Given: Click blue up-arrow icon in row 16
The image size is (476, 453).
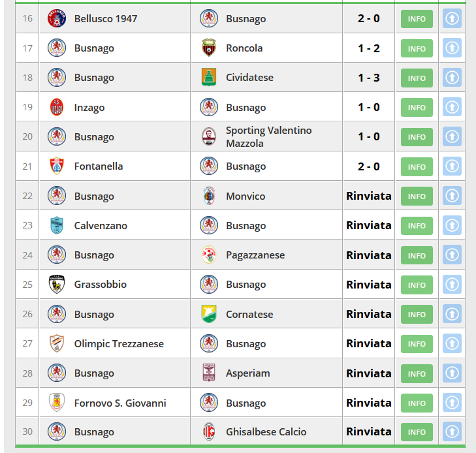Looking at the screenshot, I should point(452,18).
